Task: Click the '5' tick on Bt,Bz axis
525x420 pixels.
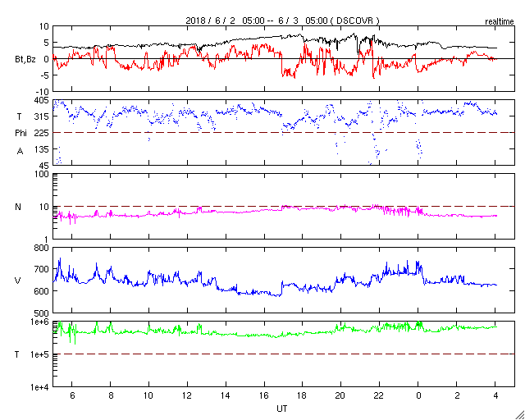Action: pyautogui.click(x=47, y=43)
